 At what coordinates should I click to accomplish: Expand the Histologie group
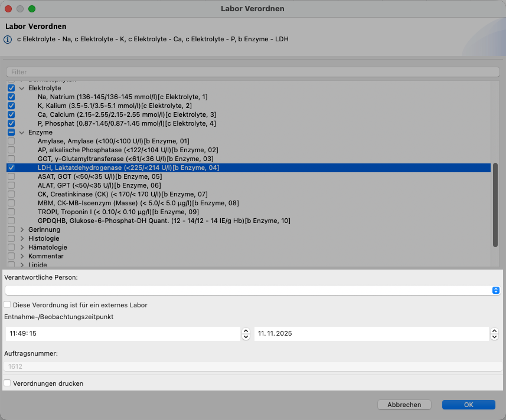coord(22,238)
